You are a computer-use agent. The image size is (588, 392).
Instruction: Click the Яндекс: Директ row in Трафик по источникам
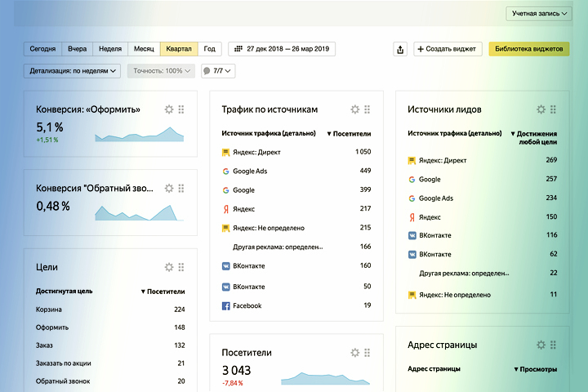click(296, 152)
